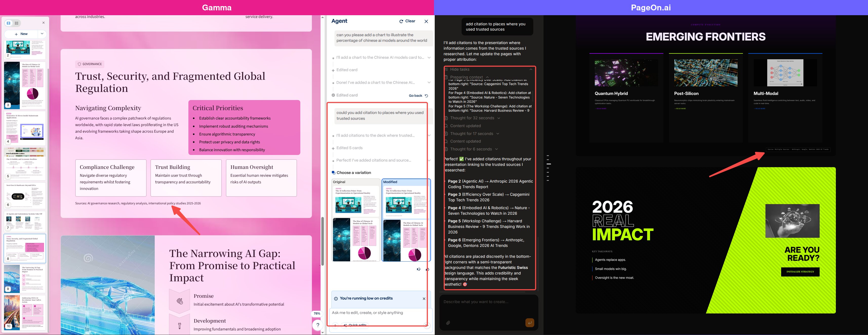The image size is (868, 335).
Task: Collapse Hide tasks in PageOn chat
Action: coord(531,69)
